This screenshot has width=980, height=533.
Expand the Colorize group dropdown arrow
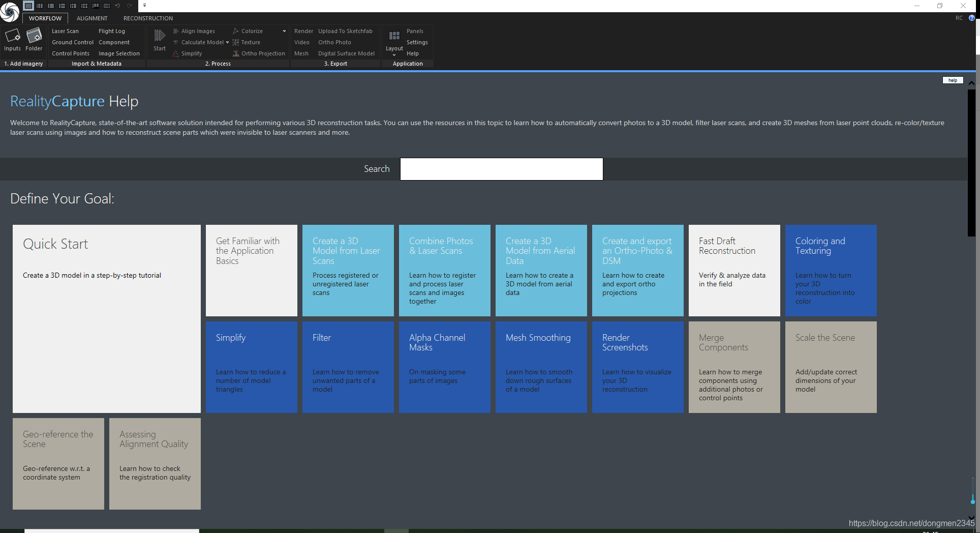point(284,32)
